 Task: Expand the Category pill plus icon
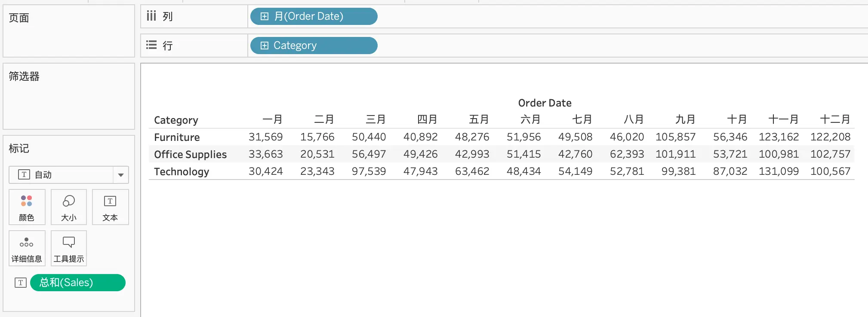pyautogui.click(x=265, y=46)
